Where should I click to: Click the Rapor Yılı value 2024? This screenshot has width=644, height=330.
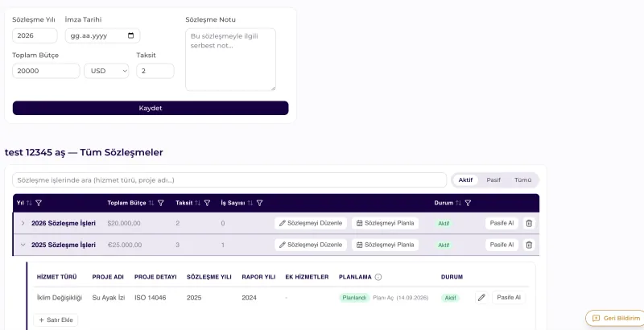(x=250, y=298)
